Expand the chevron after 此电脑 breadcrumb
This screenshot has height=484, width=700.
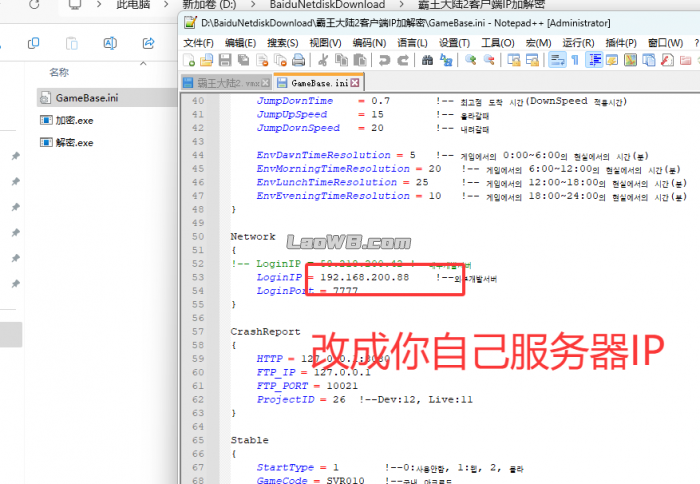166,4
